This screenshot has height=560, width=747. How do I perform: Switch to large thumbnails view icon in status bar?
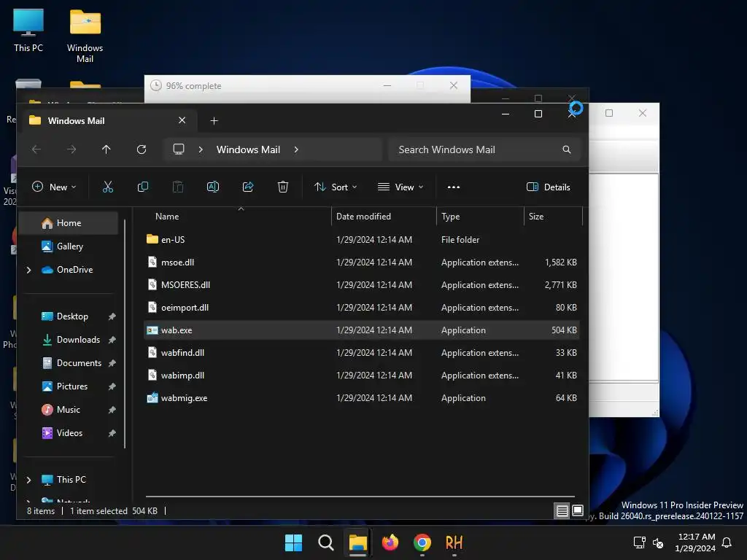[578, 511]
